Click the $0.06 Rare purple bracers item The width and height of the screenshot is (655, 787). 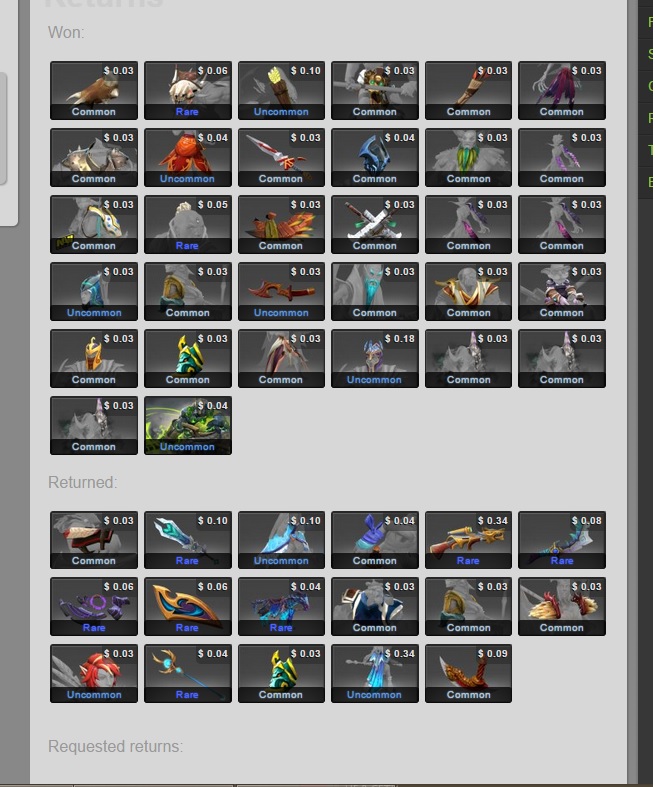(94, 607)
